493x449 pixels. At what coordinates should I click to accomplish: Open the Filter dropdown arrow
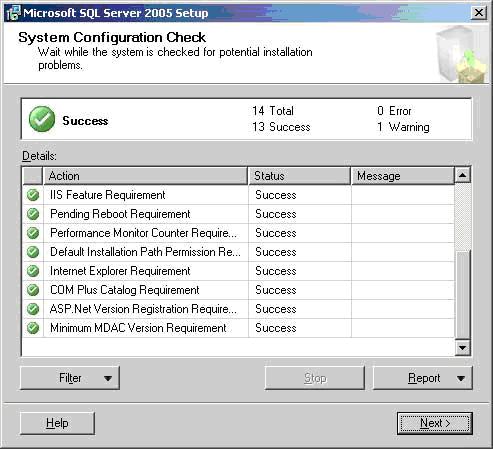tap(108, 378)
